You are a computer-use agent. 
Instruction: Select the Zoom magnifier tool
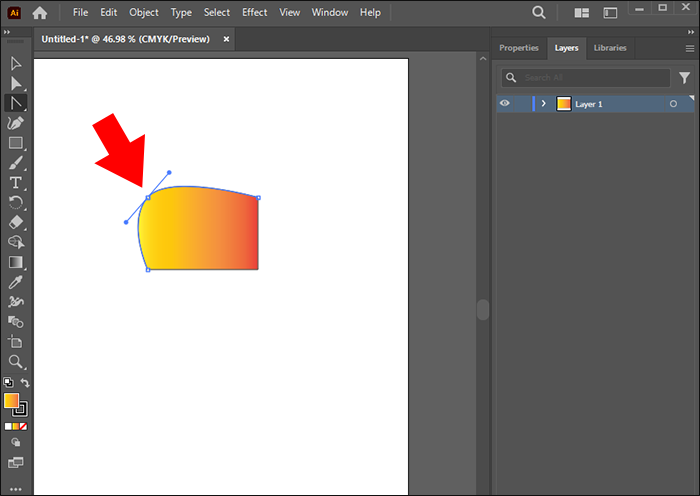point(16,361)
